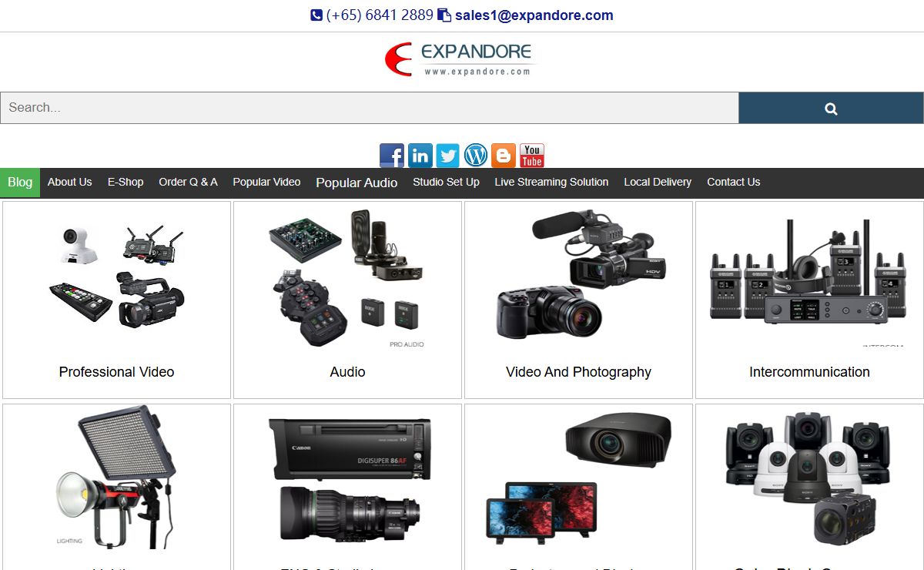
Task: Open the YouTube social icon
Action: [532, 155]
